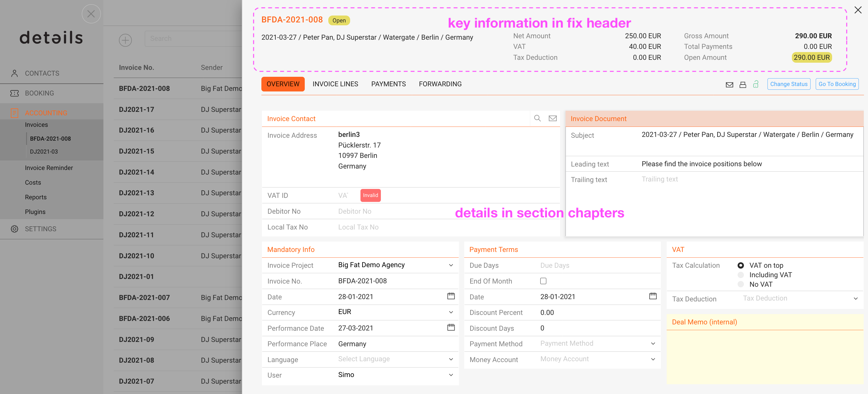Select DJ2021-03 in sidebar tree
Viewport: 868px width, 394px height.
coord(44,152)
